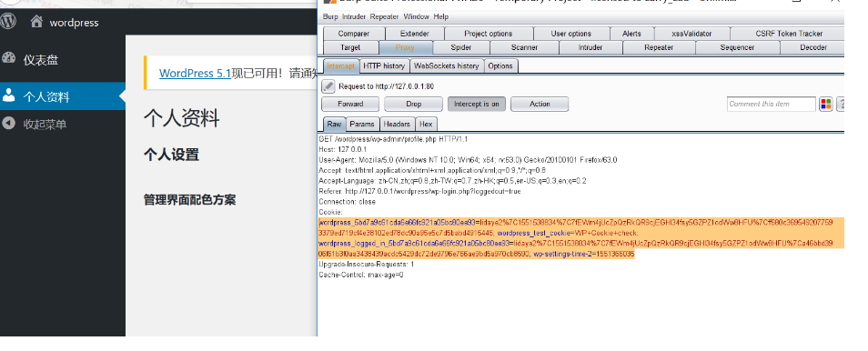Open the highlight color picker in Burp

coord(825,104)
